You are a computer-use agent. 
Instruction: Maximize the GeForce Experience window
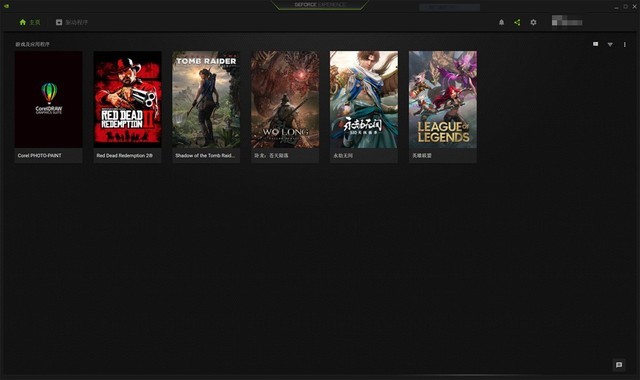tap(625, 7)
